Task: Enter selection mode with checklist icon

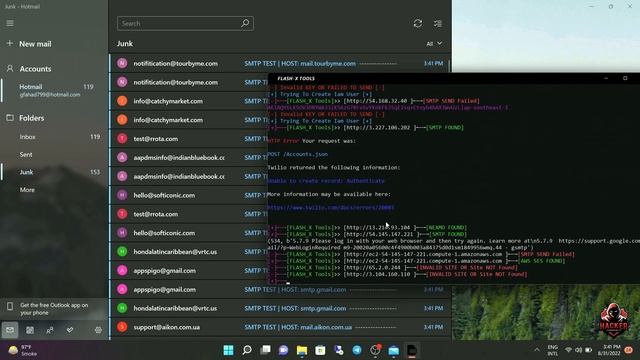Action: (x=438, y=23)
